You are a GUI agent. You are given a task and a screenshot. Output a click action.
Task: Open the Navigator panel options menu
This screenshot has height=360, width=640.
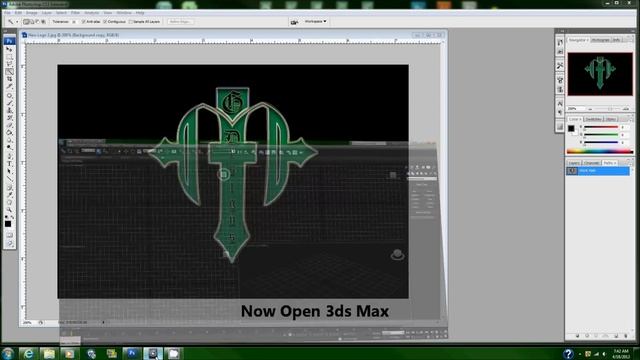(x=630, y=40)
